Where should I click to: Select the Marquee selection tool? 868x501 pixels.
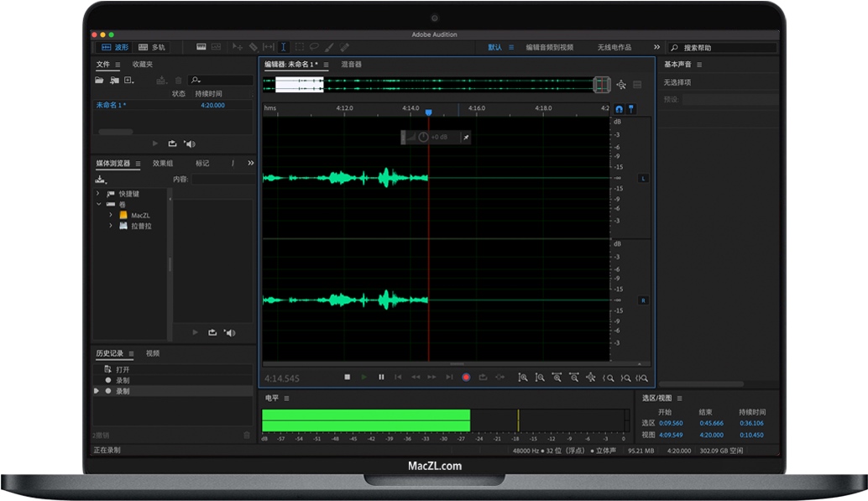click(x=300, y=48)
